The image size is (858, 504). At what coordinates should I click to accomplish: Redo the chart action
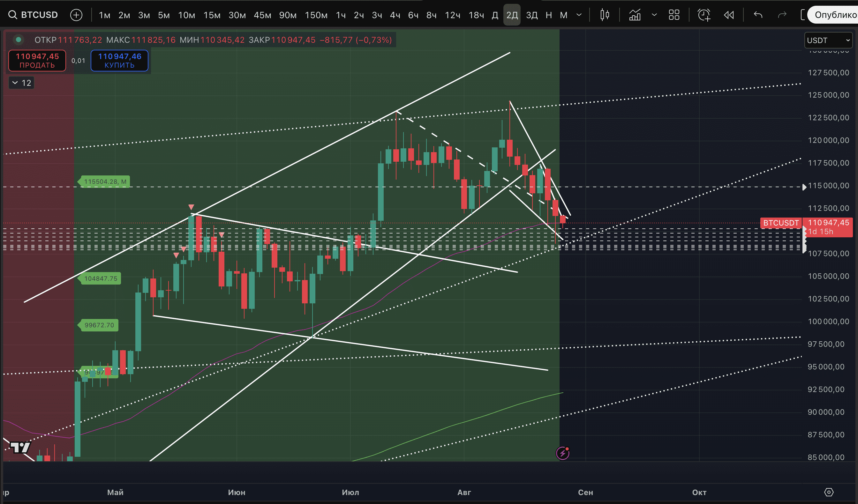pyautogui.click(x=782, y=15)
